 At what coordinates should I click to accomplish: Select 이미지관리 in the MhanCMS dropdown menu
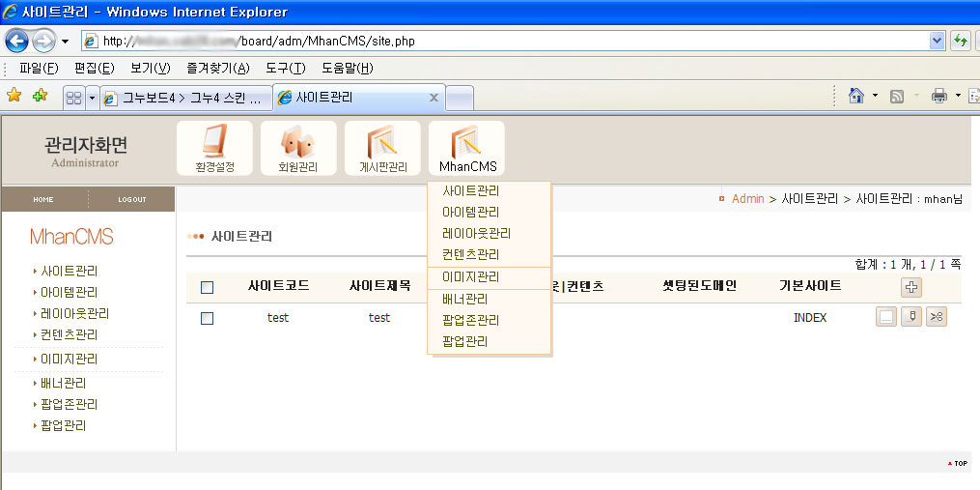(x=471, y=277)
